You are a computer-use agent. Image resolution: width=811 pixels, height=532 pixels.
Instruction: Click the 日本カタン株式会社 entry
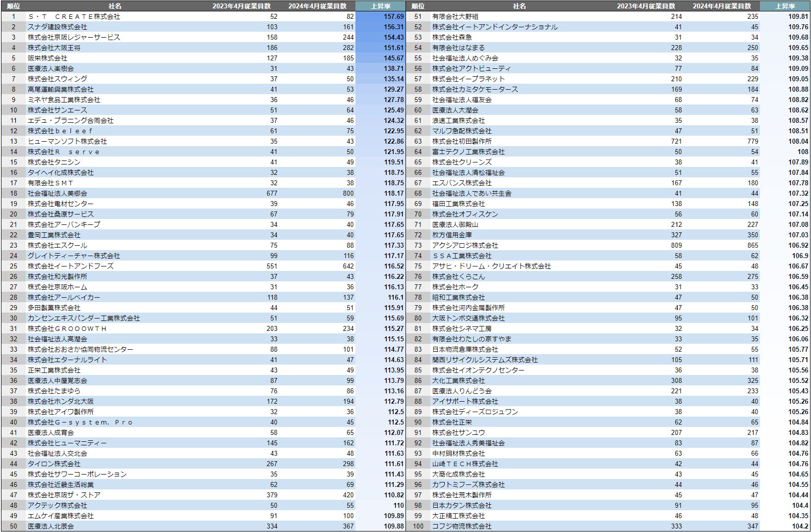[462, 505]
